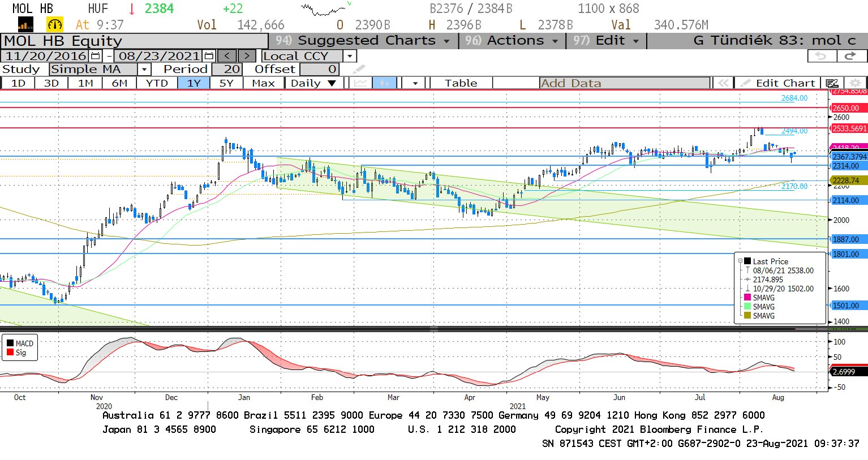The width and height of the screenshot is (868, 460).
Task: Click the Table view button
Action: tap(461, 83)
